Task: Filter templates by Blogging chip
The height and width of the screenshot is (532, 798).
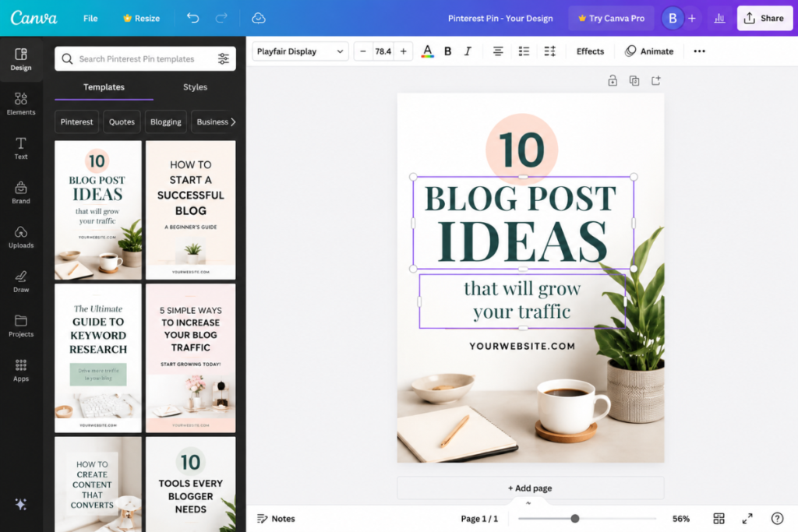Action: pos(166,122)
